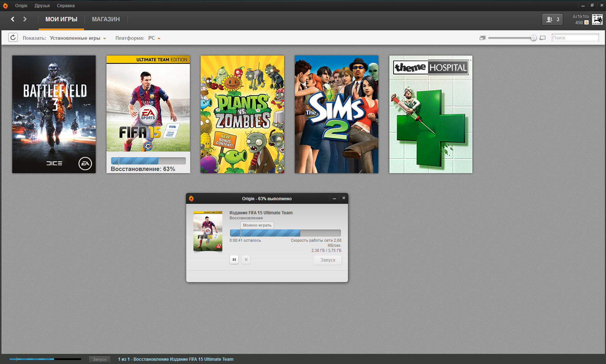606x364 pixels.
Task: Select the Theme Hospital game tile
Action: click(431, 114)
